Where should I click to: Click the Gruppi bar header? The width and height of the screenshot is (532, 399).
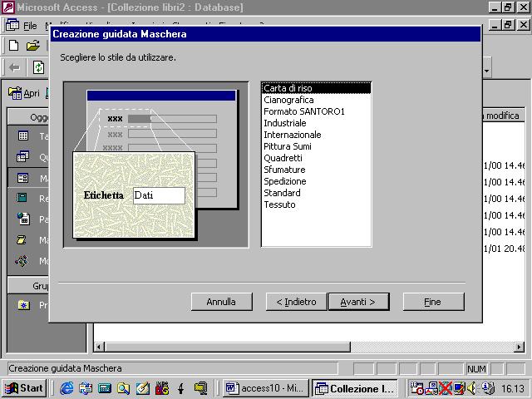coord(28,286)
